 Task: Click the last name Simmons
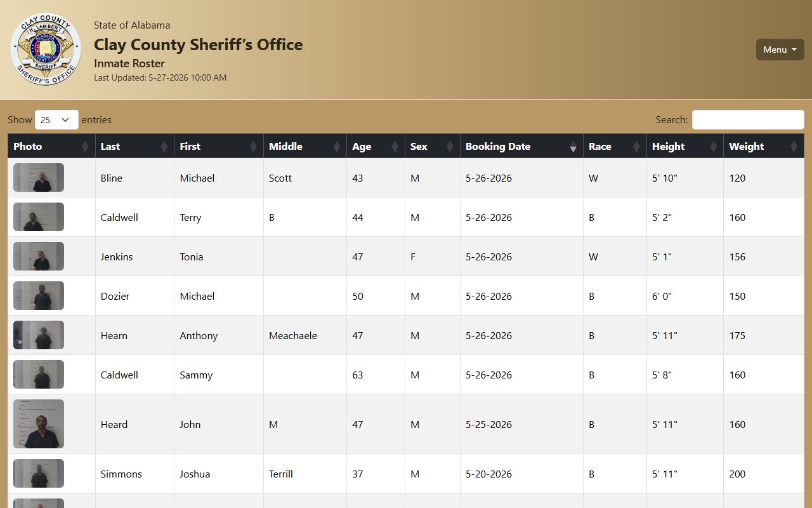(x=121, y=474)
